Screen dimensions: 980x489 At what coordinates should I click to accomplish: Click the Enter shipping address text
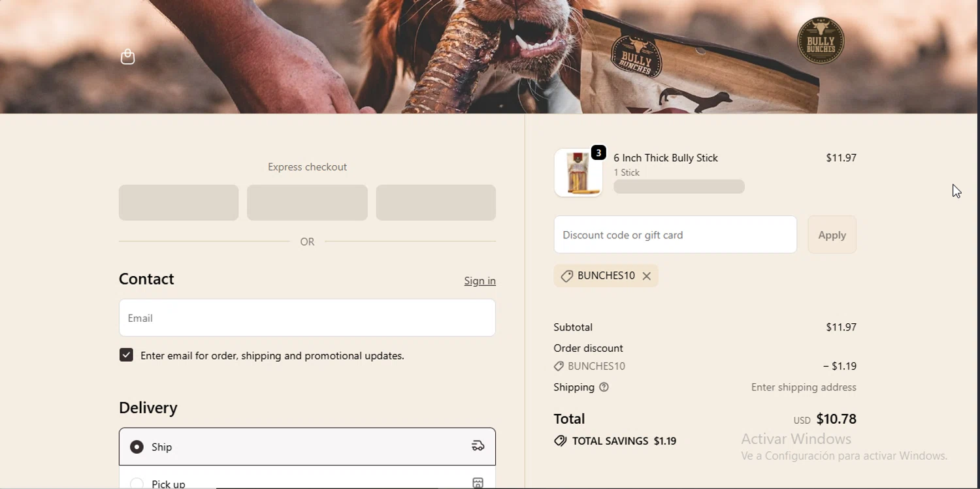[804, 387]
